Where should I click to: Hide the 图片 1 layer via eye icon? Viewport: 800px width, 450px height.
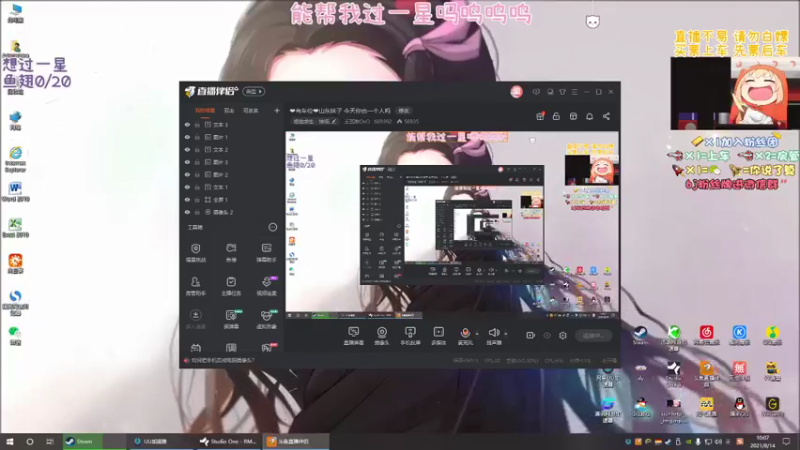(x=187, y=137)
